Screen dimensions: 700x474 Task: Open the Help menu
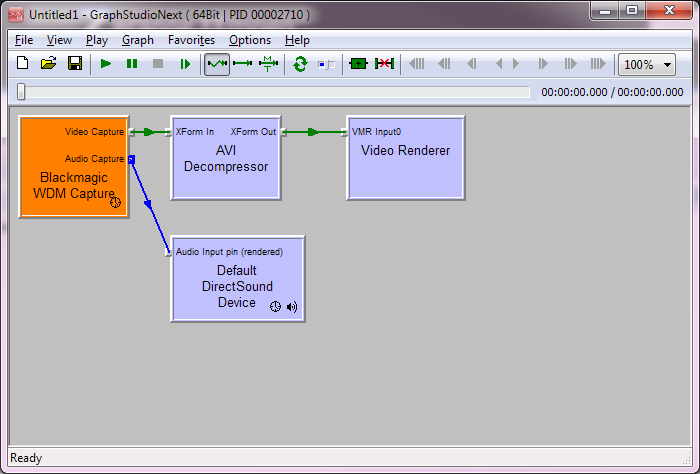coord(297,40)
